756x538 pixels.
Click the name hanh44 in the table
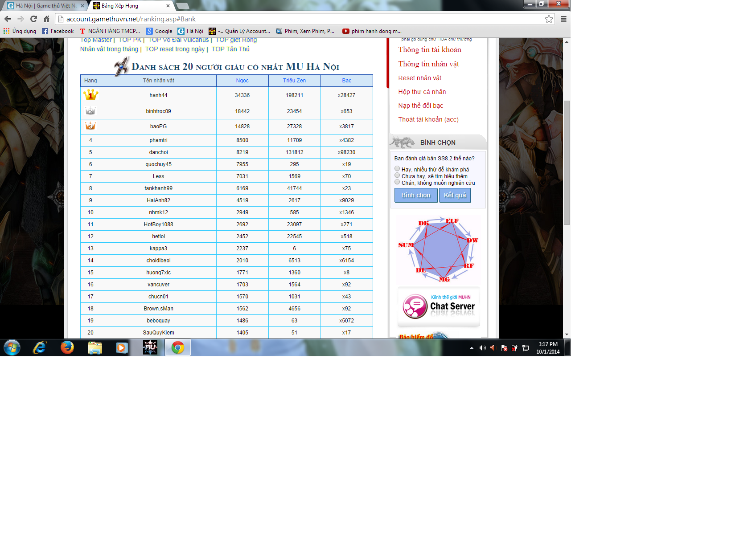tap(159, 95)
